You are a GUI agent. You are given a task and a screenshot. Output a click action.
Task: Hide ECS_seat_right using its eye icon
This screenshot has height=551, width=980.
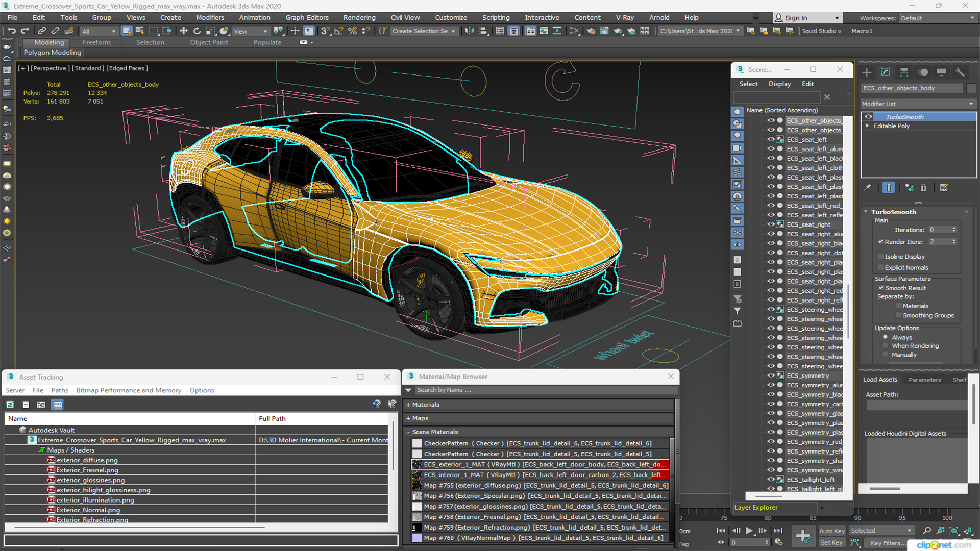click(x=771, y=224)
